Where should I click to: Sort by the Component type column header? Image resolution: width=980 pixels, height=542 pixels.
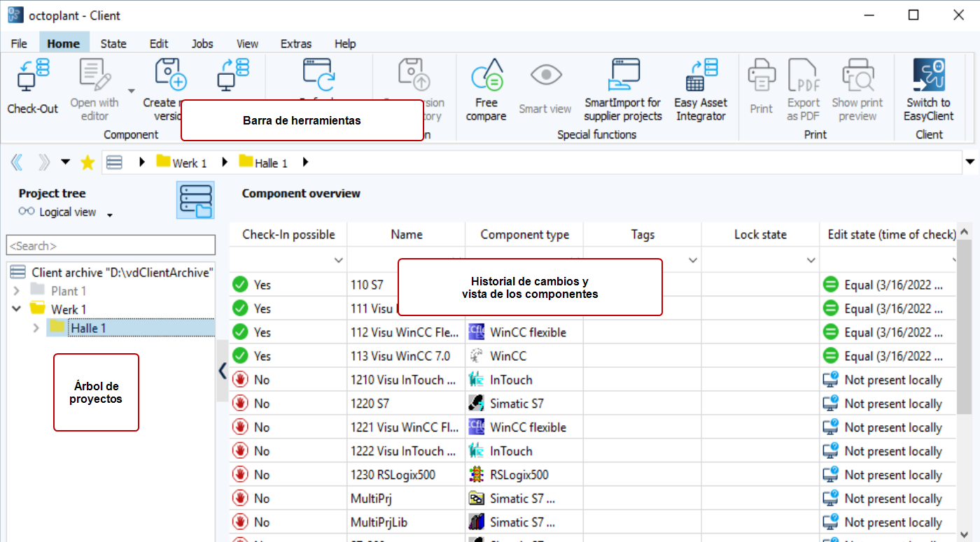(525, 234)
